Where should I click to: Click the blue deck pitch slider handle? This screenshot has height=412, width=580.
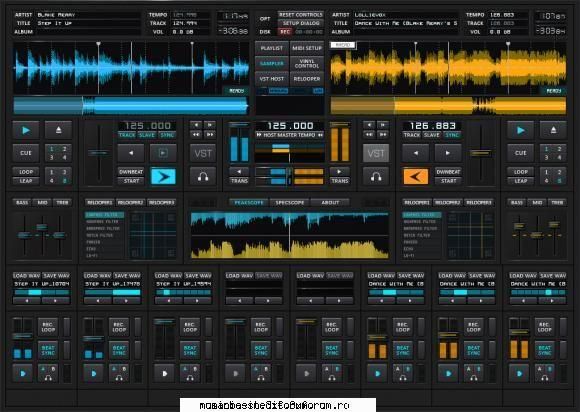pyautogui.click(x=98, y=153)
